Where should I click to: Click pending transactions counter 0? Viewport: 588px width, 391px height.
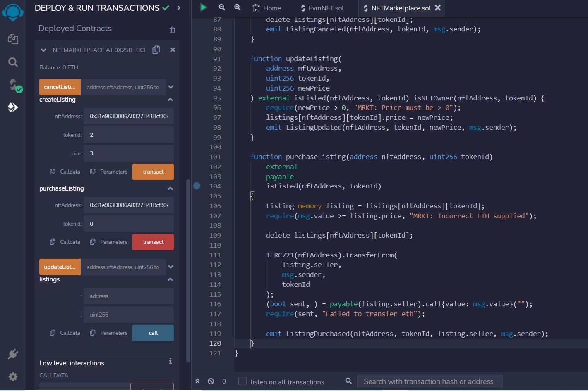click(224, 381)
